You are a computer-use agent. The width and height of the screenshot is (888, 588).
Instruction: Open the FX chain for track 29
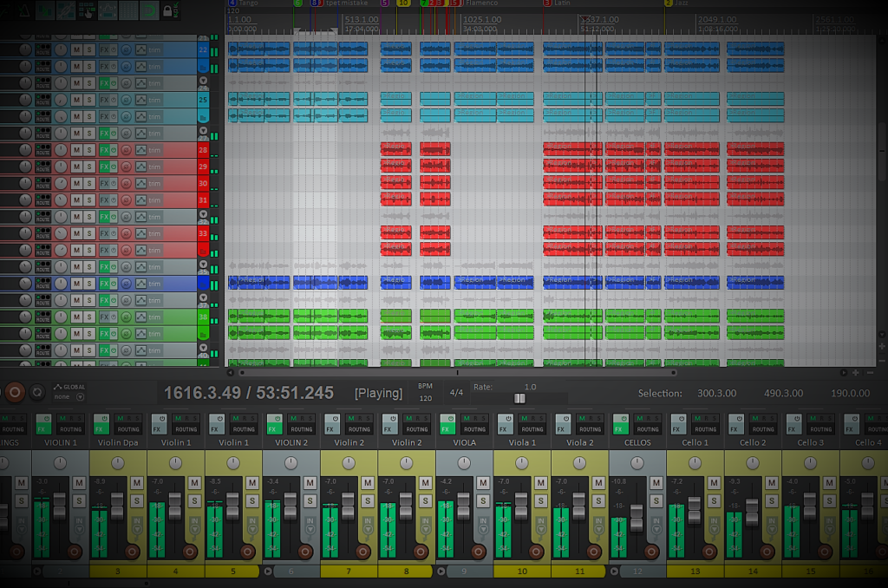(x=105, y=167)
